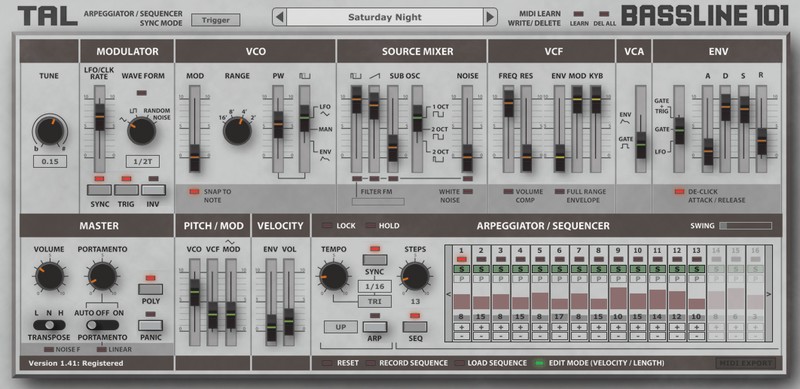Flip the AUTO OFF ON portamento switch
Screen dimensions: 800x389
102,325
